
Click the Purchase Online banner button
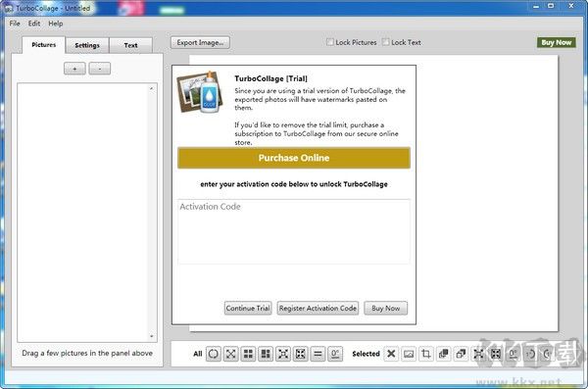[x=294, y=158]
